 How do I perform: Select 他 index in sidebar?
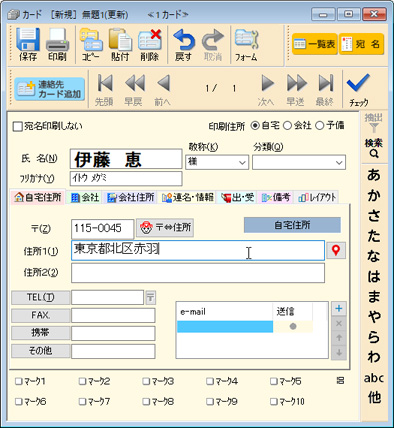click(x=374, y=397)
